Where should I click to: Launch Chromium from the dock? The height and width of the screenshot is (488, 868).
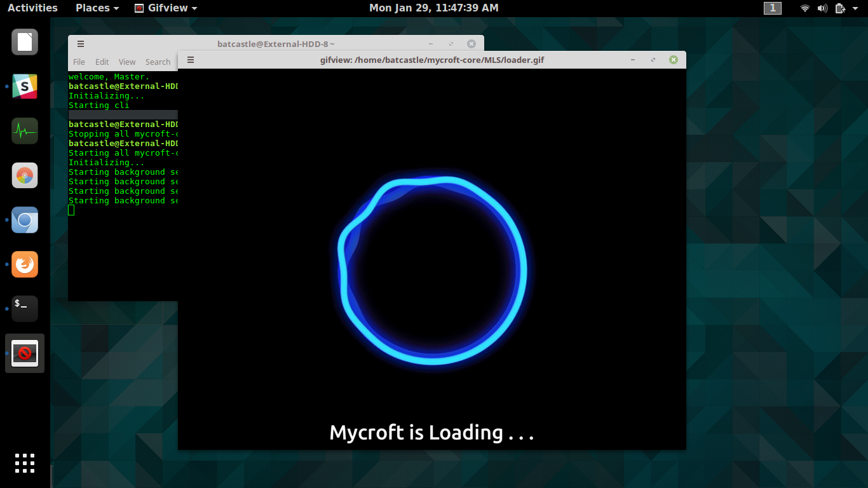(25, 220)
